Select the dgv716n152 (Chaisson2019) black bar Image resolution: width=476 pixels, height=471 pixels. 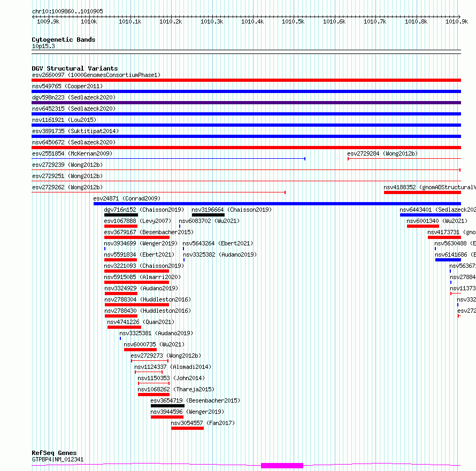click(x=121, y=215)
